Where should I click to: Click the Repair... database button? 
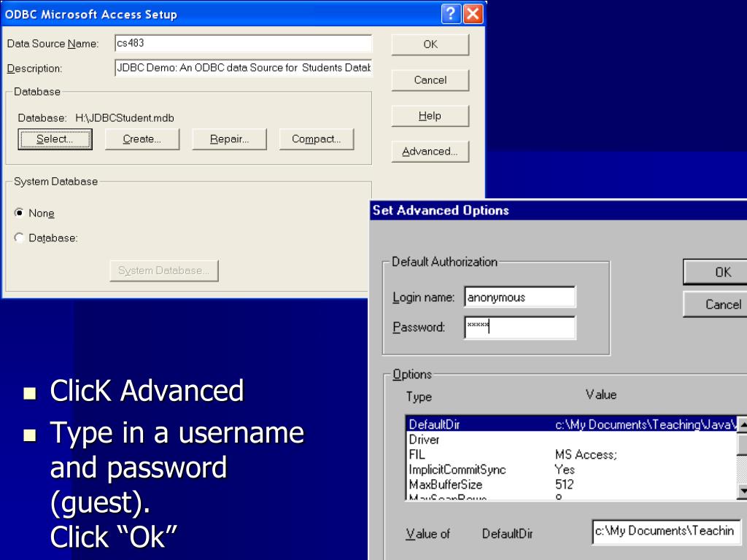(229, 139)
